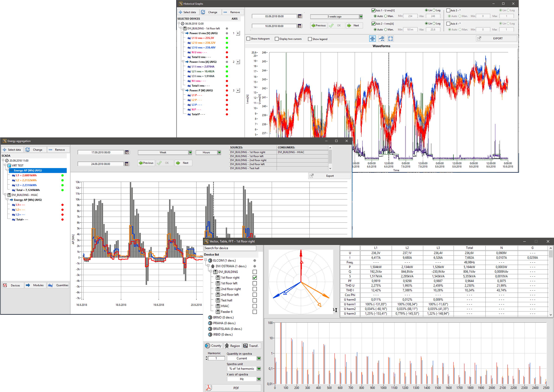Enable the Show histogram checkbox
The image size is (554, 392).
coord(248,39)
